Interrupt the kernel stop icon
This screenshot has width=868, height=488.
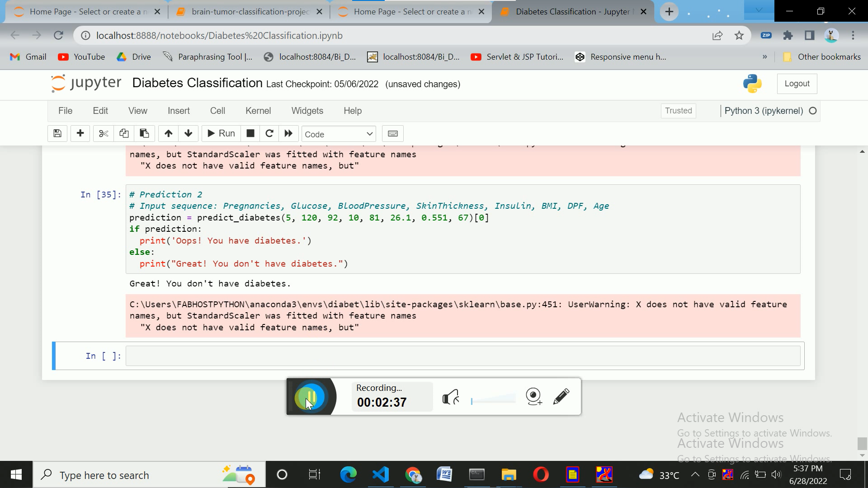click(250, 134)
